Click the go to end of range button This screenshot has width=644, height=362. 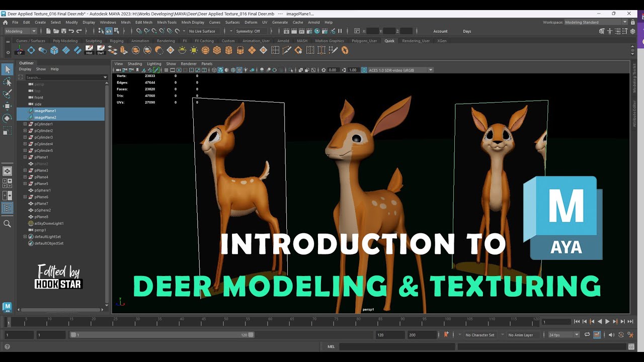(x=630, y=321)
